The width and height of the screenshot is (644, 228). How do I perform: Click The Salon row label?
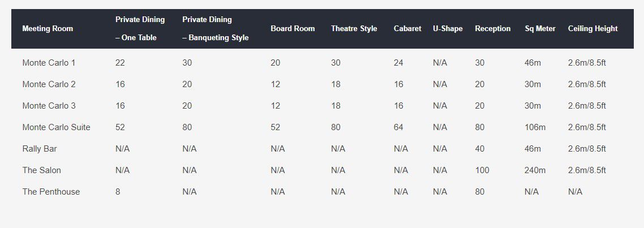click(41, 170)
